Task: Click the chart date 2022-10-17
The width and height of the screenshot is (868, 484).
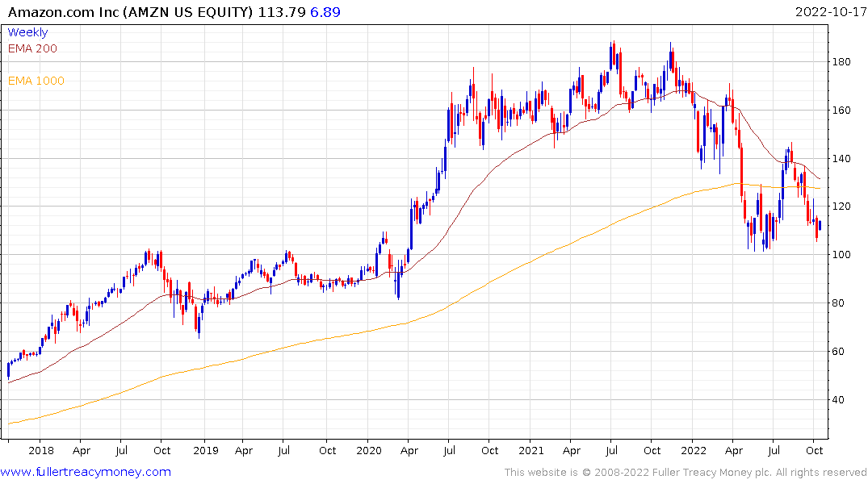Action: (x=830, y=11)
